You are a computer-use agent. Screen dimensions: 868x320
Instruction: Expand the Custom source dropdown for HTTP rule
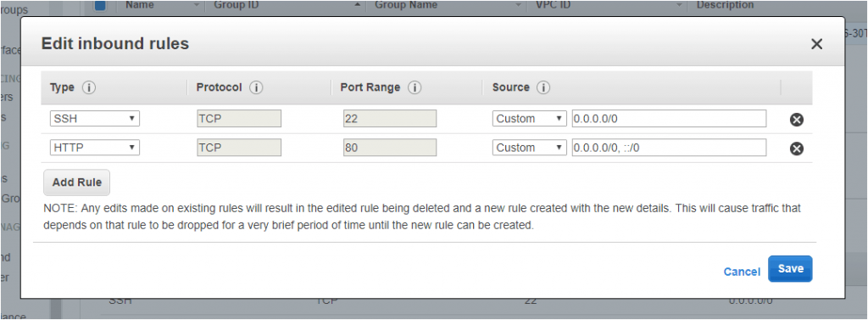tap(529, 148)
